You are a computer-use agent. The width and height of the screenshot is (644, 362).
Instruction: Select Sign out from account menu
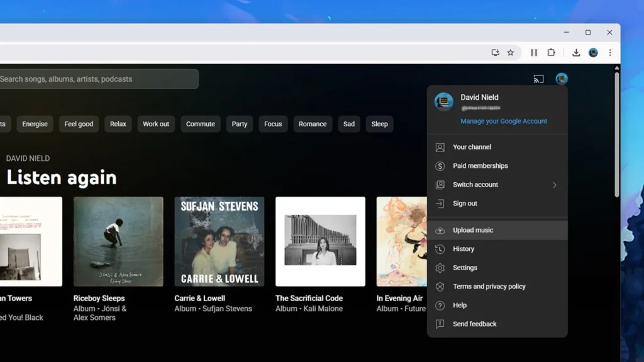click(497, 204)
